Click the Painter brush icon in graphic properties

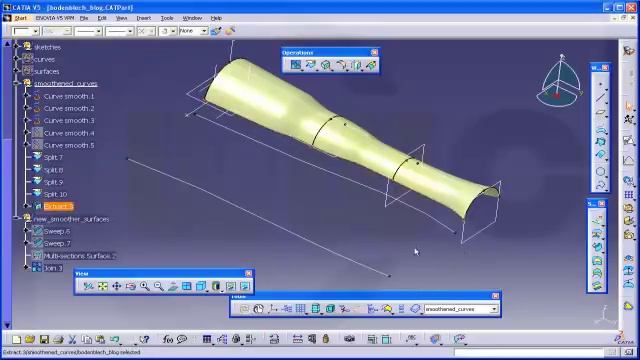coord(216,31)
